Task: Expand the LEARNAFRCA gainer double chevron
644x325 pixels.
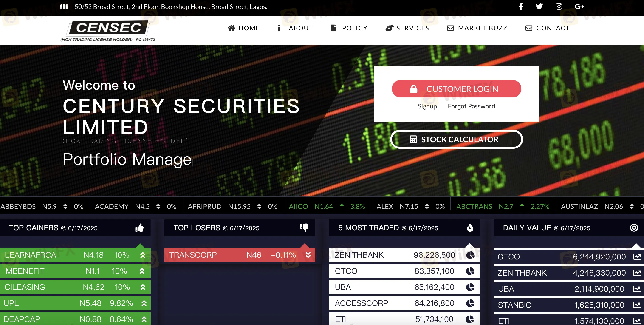Action: (143, 255)
